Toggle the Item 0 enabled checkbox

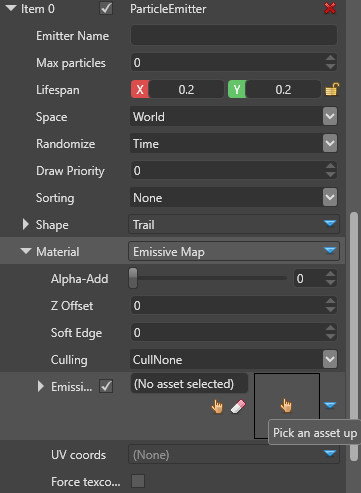(106, 8)
